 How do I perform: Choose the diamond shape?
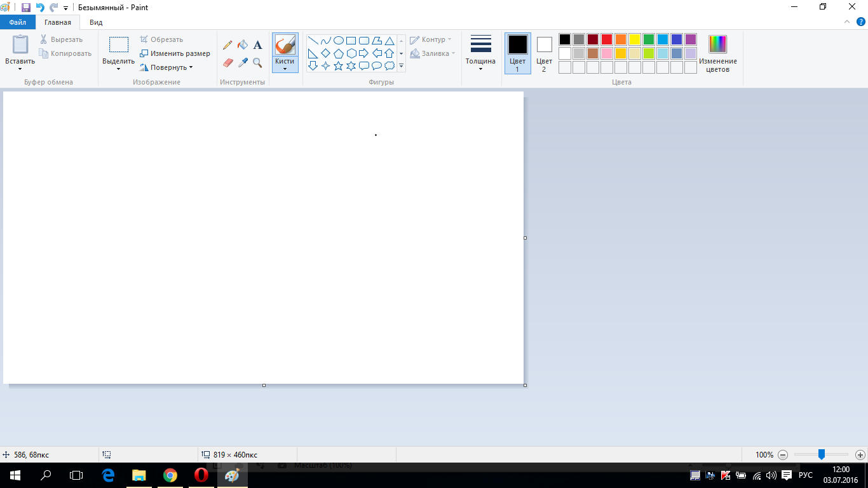click(326, 53)
